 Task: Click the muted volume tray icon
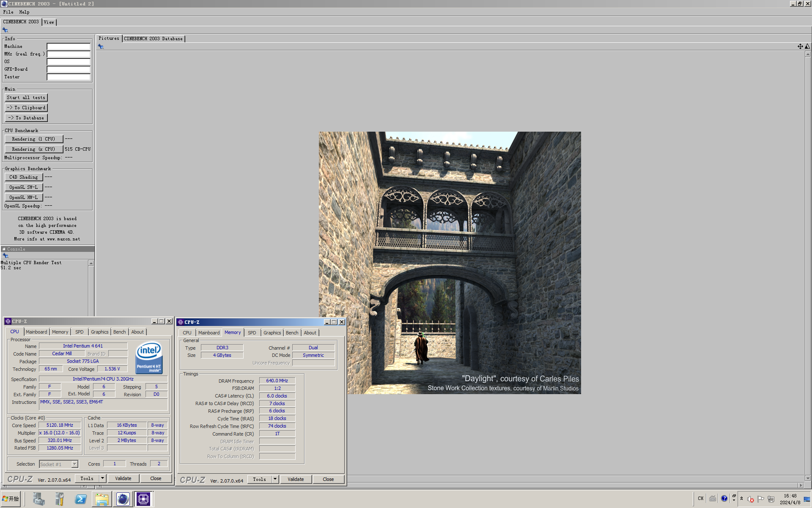751,499
